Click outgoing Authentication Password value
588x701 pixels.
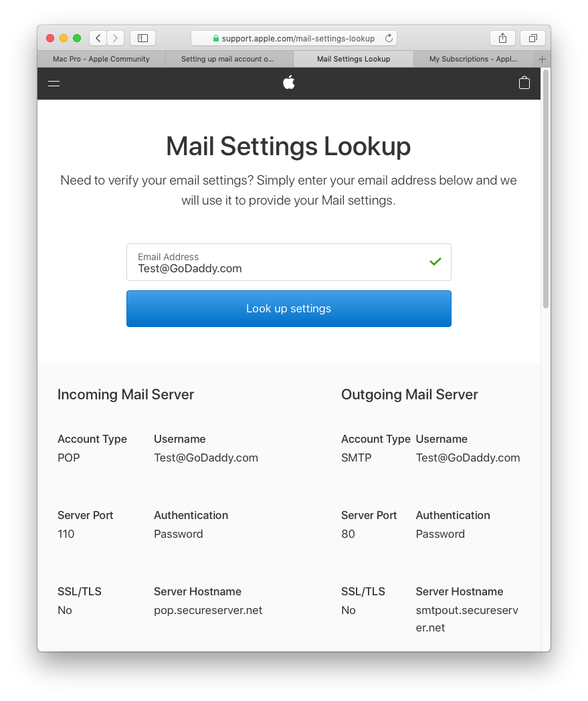[x=440, y=534]
